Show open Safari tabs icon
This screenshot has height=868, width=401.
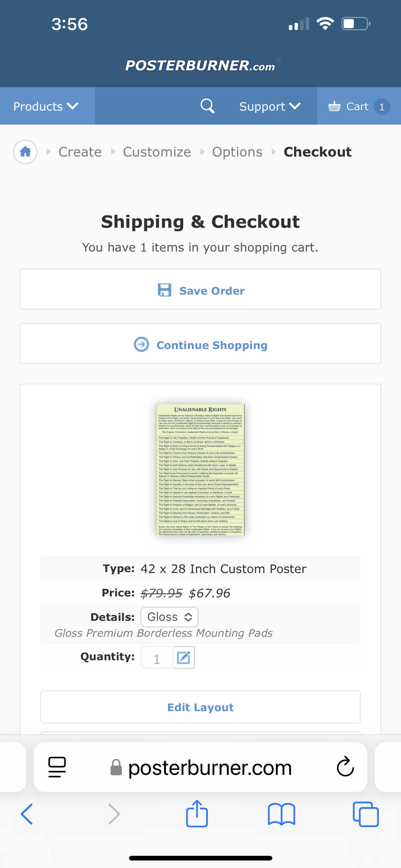pyautogui.click(x=366, y=814)
